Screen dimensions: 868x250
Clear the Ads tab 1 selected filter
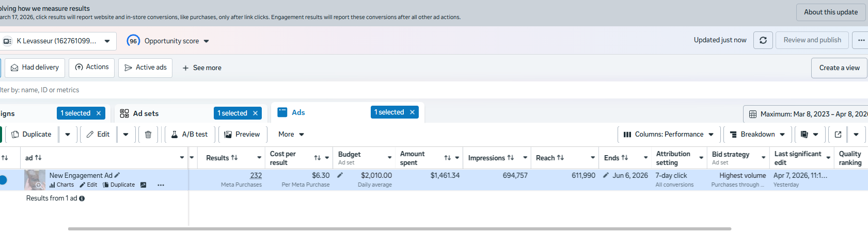click(412, 112)
